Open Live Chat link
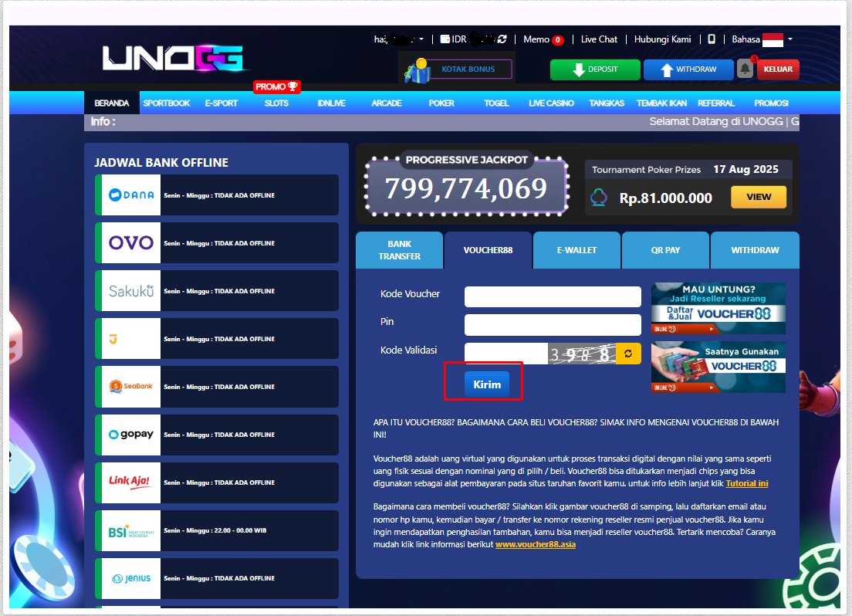 pyautogui.click(x=599, y=39)
